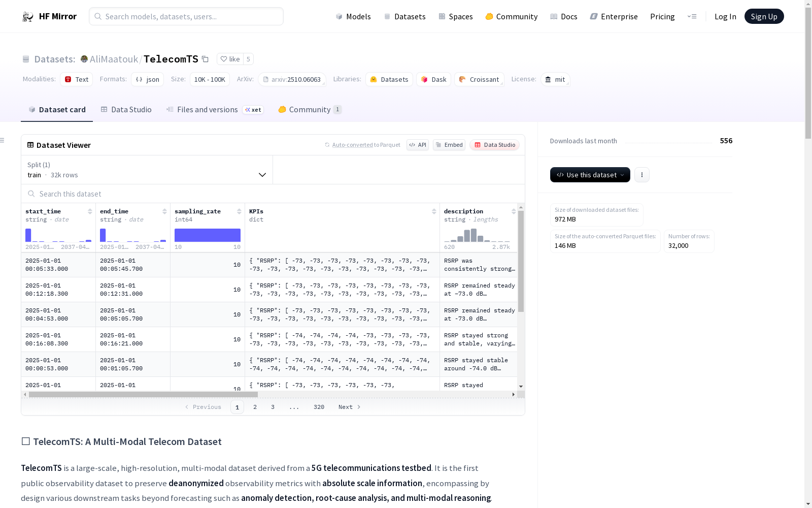
Task: Like the TelecomTS dataset
Action: coord(230,59)
